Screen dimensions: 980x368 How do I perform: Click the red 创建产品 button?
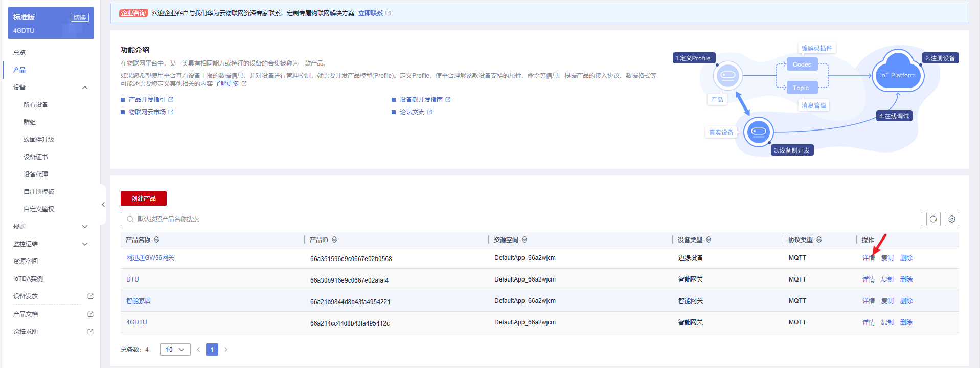[x=143, y=199]
